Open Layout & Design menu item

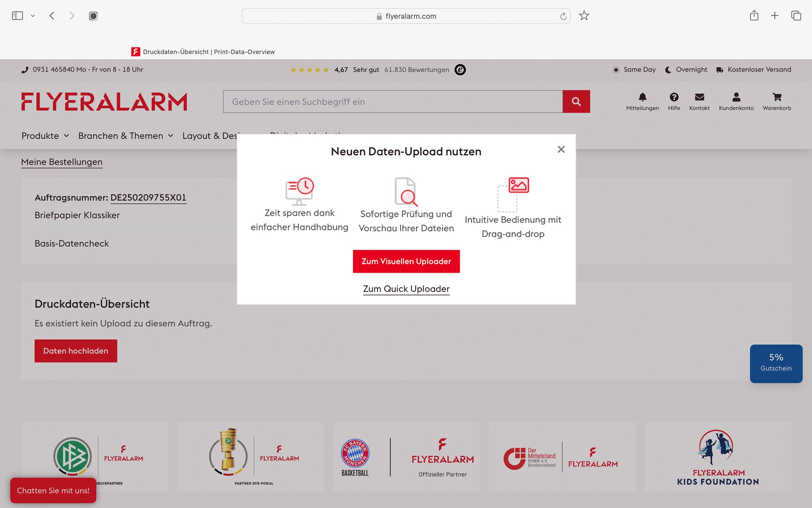[x=210, y=136]
